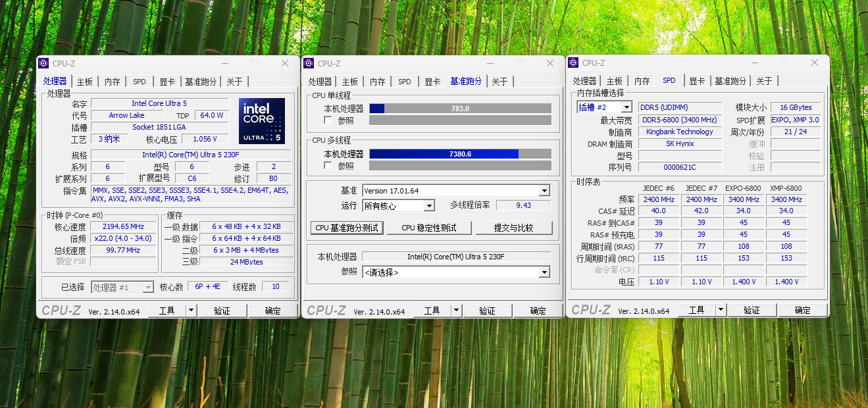Toggle 参照 checkbox under CPU 单线程
Screen dimensions: 868x408
click(328, 120)
